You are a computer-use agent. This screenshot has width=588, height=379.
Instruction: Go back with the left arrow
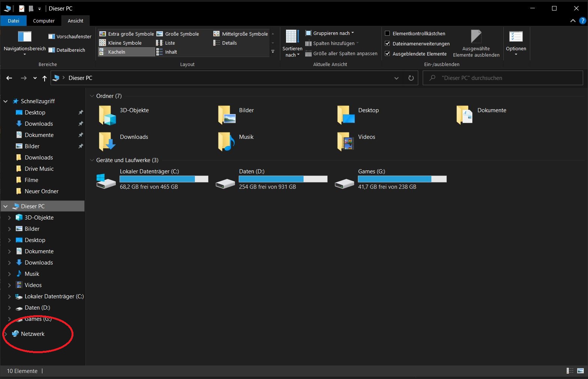pos(9,78)
